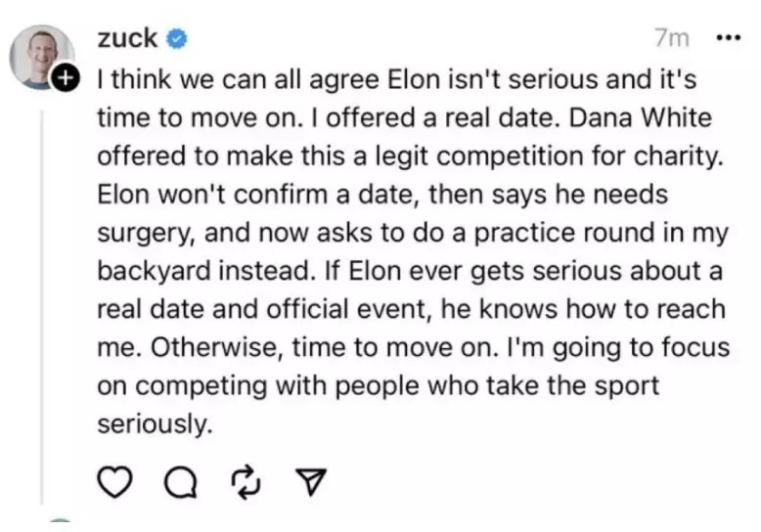
Task: Like zuck's post with the heart icon
Action: [x=115, y=479]
